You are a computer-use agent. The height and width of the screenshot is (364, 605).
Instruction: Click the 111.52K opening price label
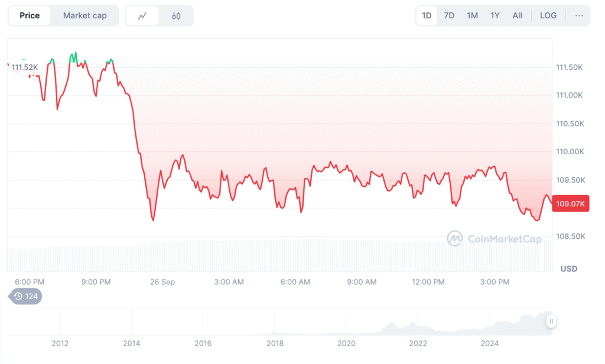25,67
